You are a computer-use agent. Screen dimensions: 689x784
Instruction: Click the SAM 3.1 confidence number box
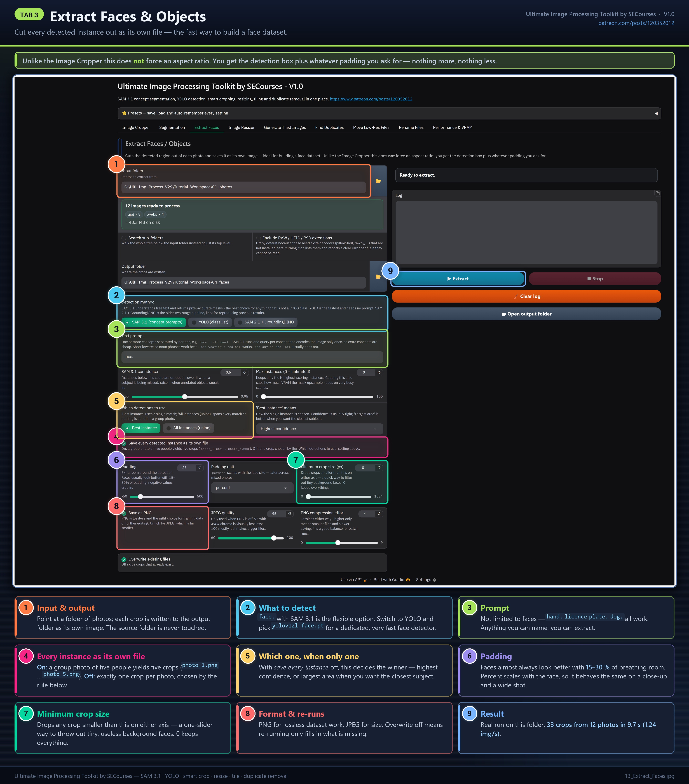pos(230,373)
